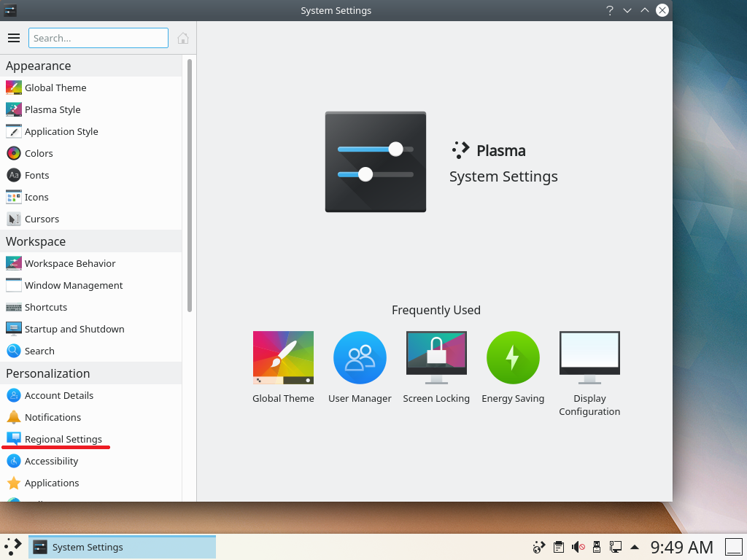Open Accessibility settings
The width and height of the screenshot is (747, 560).
coord(90,461)
